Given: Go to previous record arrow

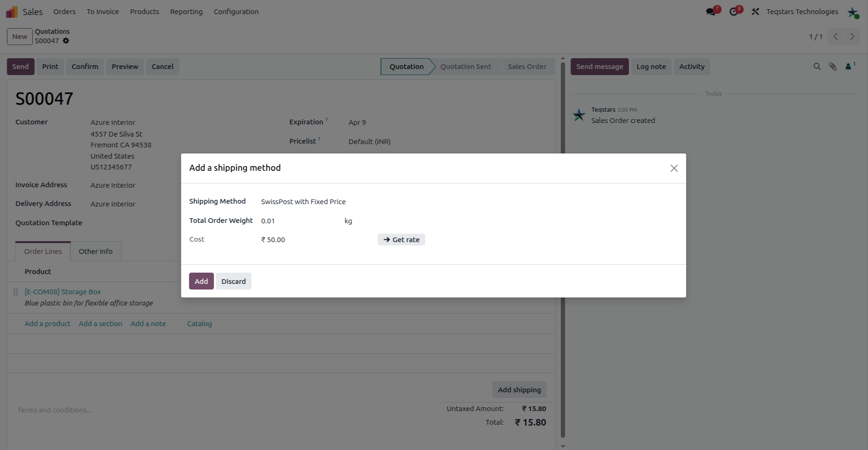Looking at the screenshot, I should (836, 37).
